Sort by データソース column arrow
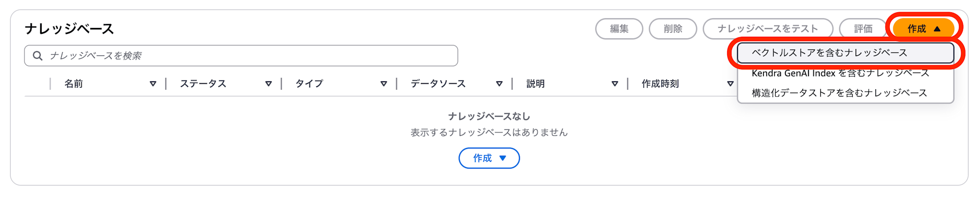980x197 pixels. click(499, 84)
